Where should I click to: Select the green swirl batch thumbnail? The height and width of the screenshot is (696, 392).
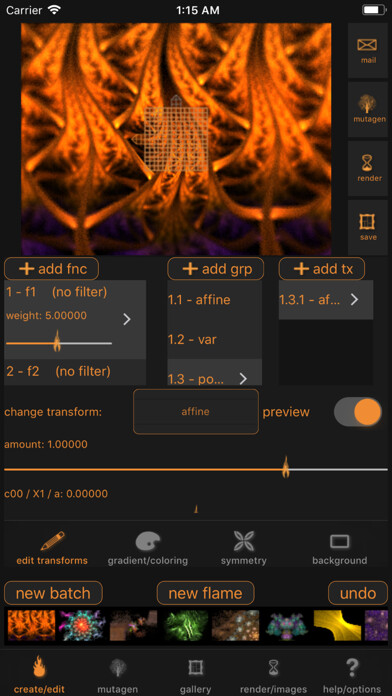(185, 625)
